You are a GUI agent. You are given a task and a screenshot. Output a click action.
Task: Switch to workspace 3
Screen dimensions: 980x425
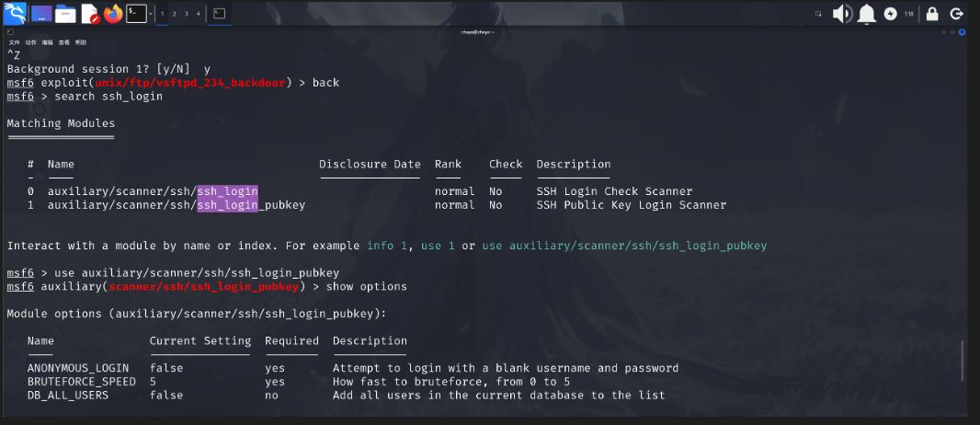(x=187, y=14)
